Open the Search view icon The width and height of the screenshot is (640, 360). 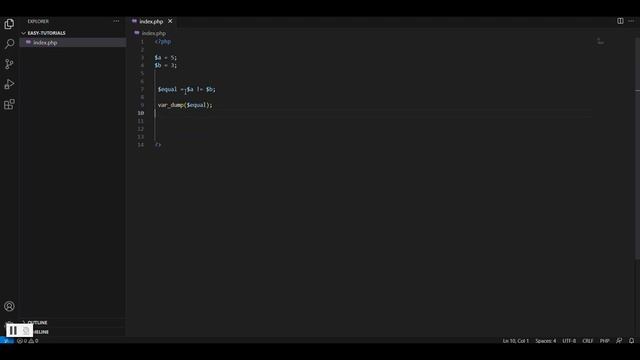coord(9,44)
